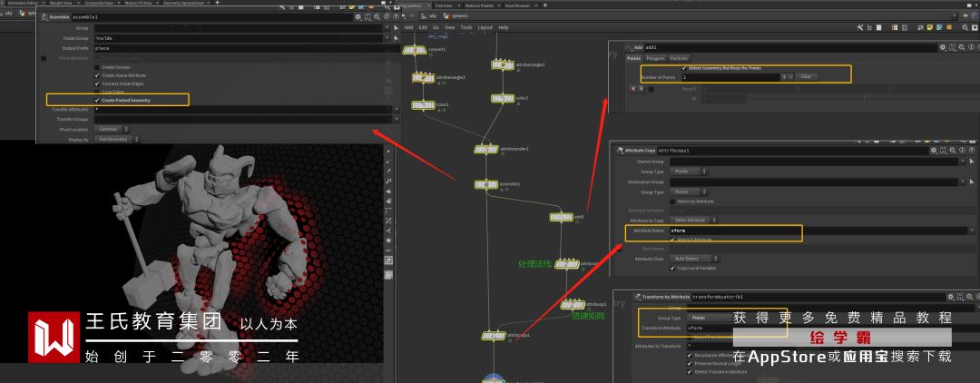Open gear menu in Assemble parameter panel
The height and width of the screenshot is (383, 980).
[x=358, y=17]
